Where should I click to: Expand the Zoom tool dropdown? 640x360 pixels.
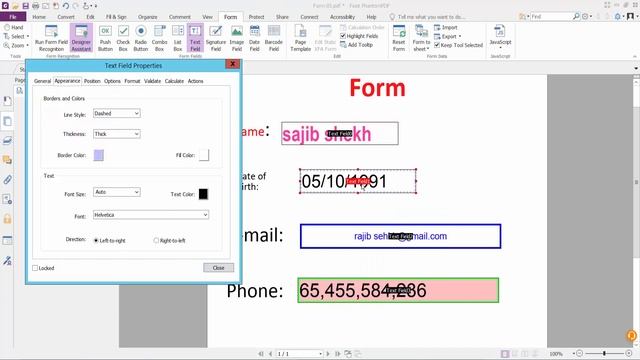(28, 45)
